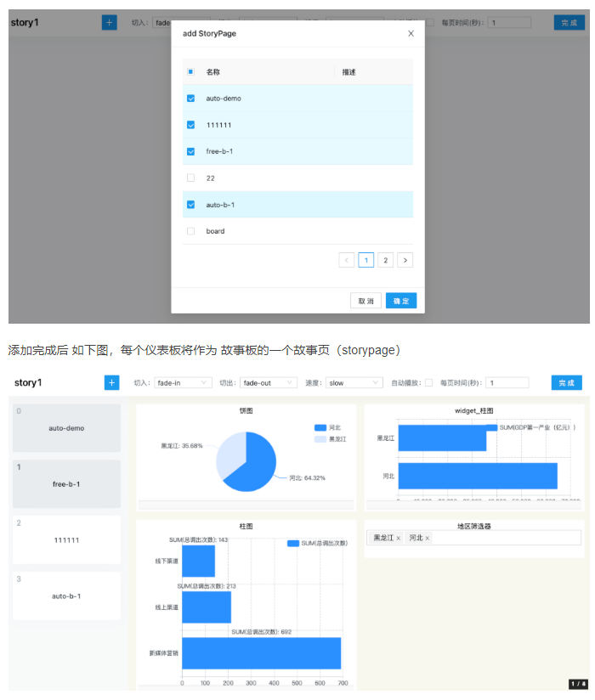The image size is (595, 700).
Task: Uncheck the auto-demo row checkbox
Action: tap(190, 99)
